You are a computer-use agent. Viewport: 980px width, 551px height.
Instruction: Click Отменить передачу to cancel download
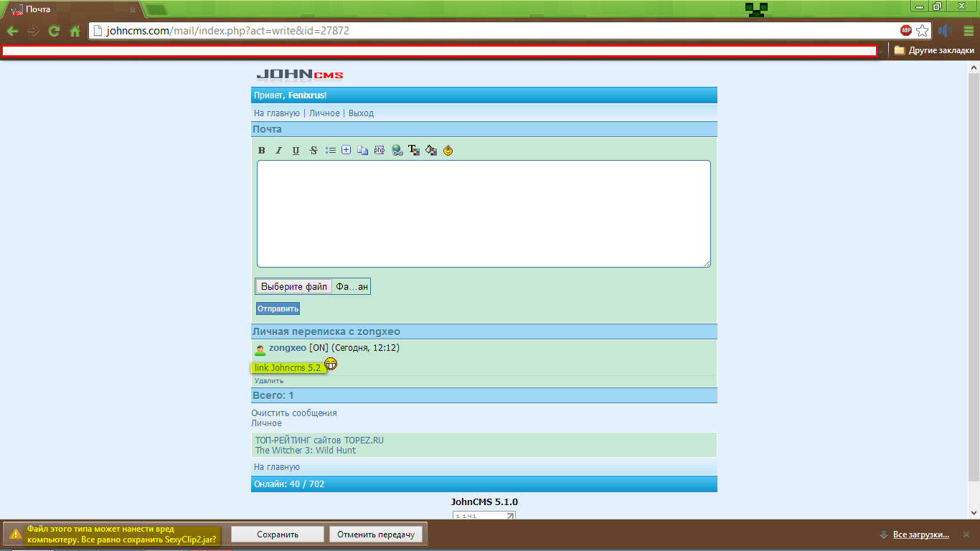376,534
